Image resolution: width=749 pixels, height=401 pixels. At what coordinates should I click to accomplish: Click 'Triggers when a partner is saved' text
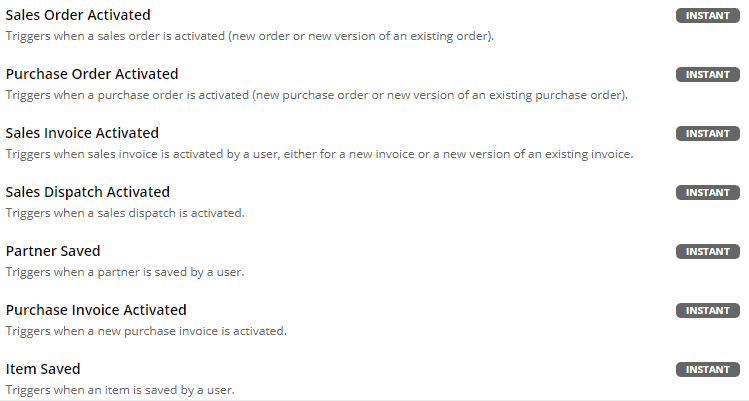(125, 272)
